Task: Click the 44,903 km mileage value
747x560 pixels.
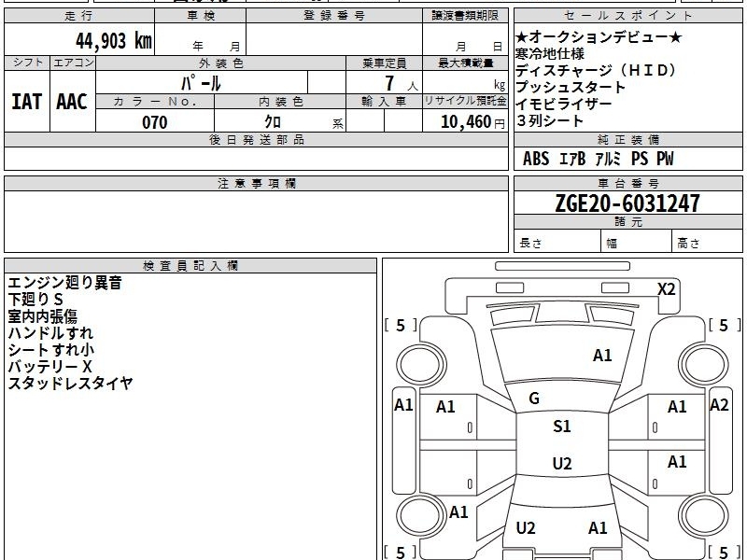Action: (x=113, y=41)
